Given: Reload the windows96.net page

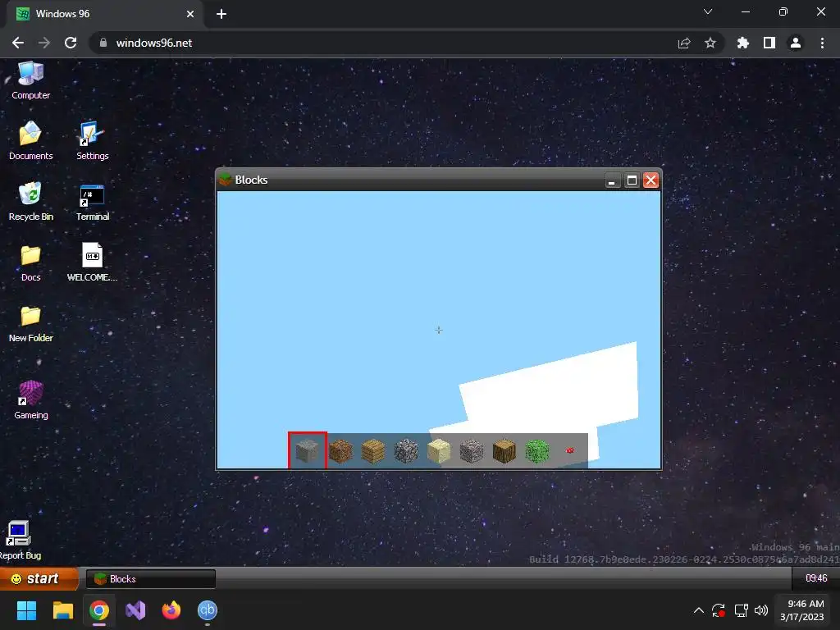Looking at the screenshot, I should pos(71,43).
